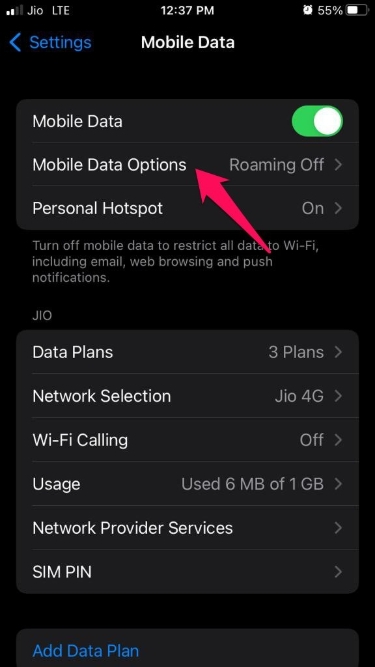Screen dimensions: 375x667
Task: Open the Network Selection chevron
Action: pos(338,396)
